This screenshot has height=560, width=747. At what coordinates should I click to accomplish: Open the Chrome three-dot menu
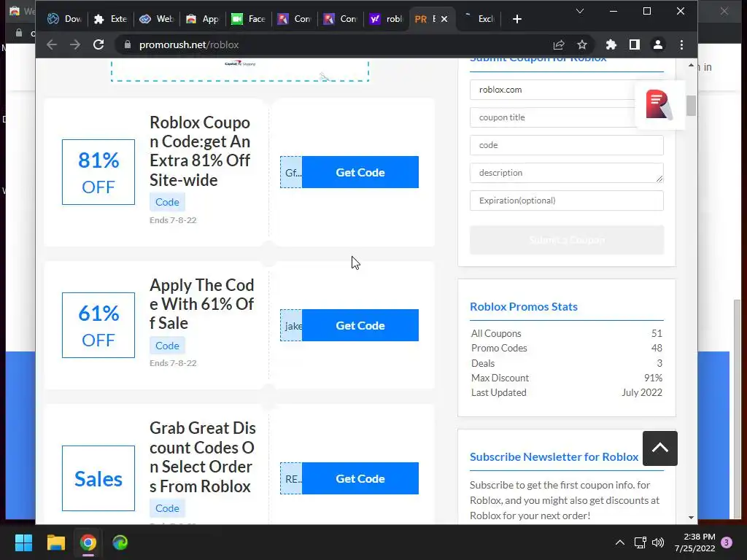[x=682, y=44]
